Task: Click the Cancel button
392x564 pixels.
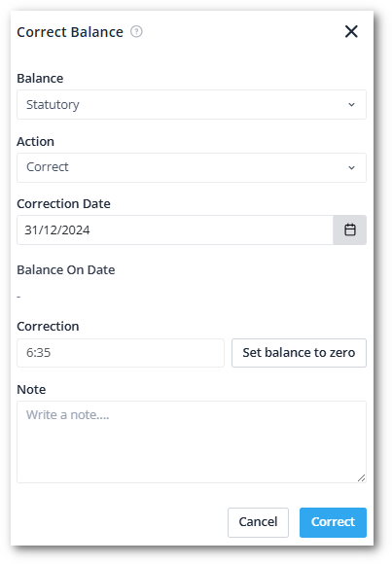Action: 258,522
